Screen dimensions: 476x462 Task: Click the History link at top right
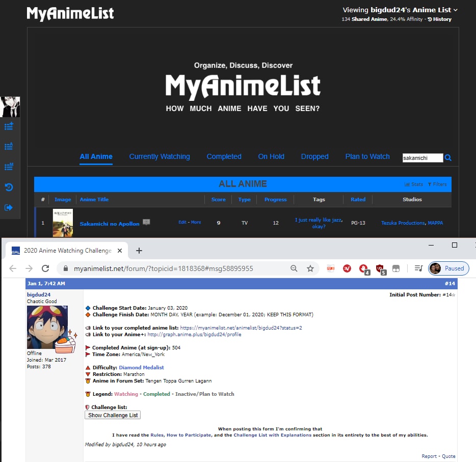click(x=440, y=19)
